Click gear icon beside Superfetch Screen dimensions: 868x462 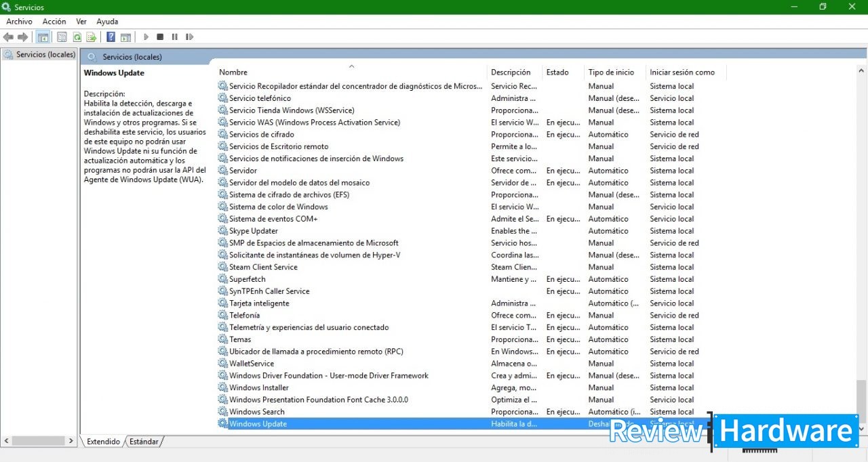tap(223, 279)
